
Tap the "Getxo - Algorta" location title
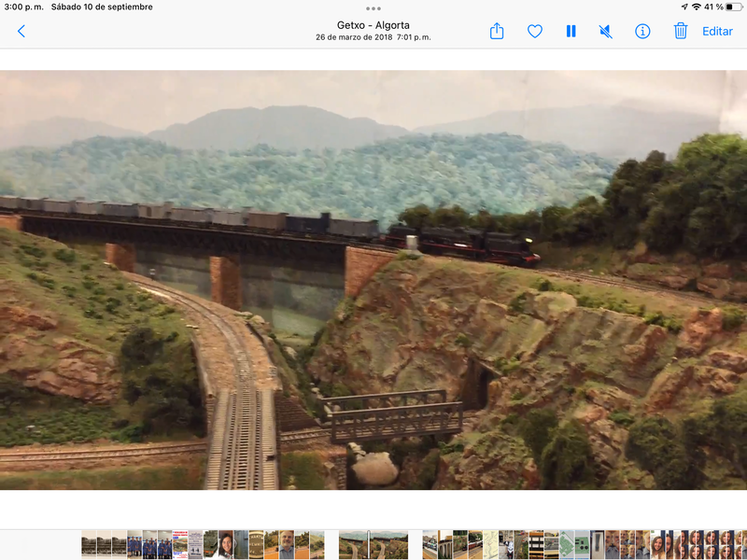pyautogui.click(x=373, y=25)
